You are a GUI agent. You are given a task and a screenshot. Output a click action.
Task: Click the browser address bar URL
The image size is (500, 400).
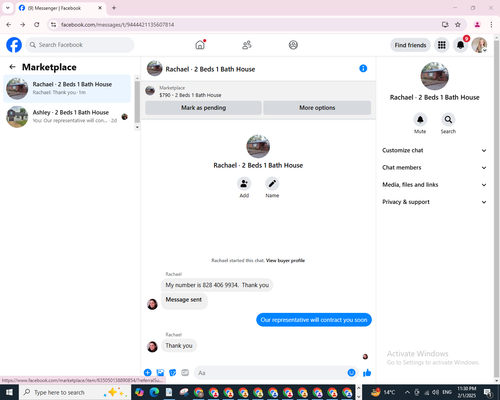point(118,25)
